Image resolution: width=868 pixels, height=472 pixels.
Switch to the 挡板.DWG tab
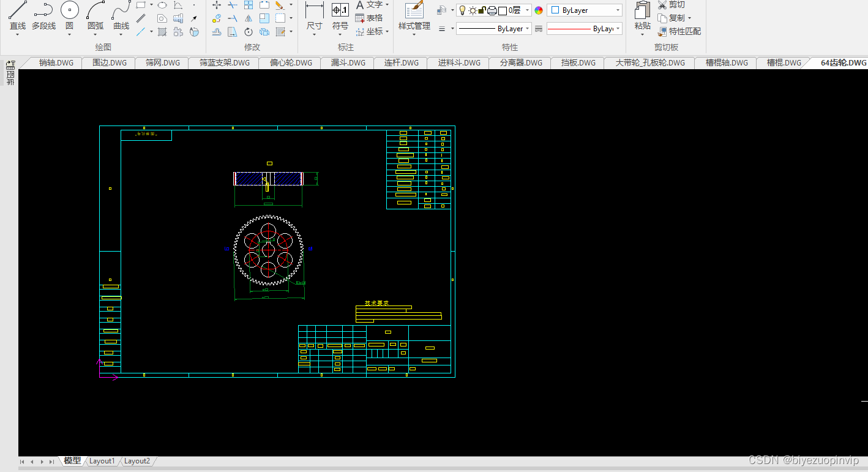pyautogui.click(x=578, y=63)
